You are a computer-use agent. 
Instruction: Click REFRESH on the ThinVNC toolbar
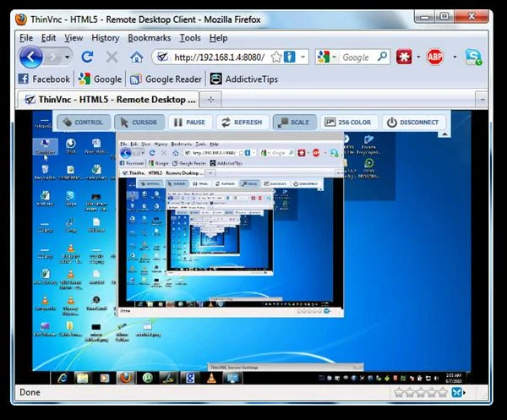(242, 123)
